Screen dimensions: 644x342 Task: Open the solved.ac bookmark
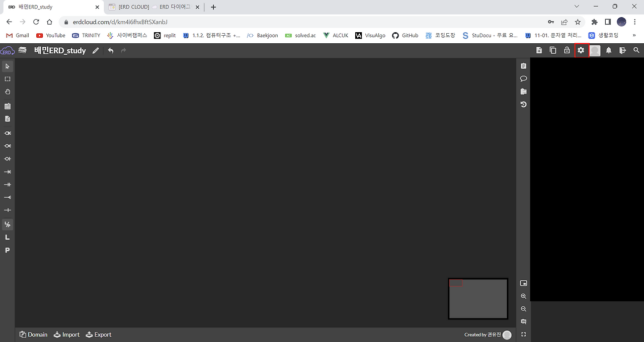(300, 36)
